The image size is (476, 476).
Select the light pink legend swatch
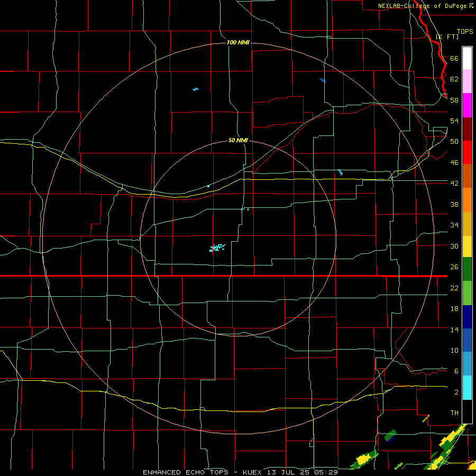(467, 81)
